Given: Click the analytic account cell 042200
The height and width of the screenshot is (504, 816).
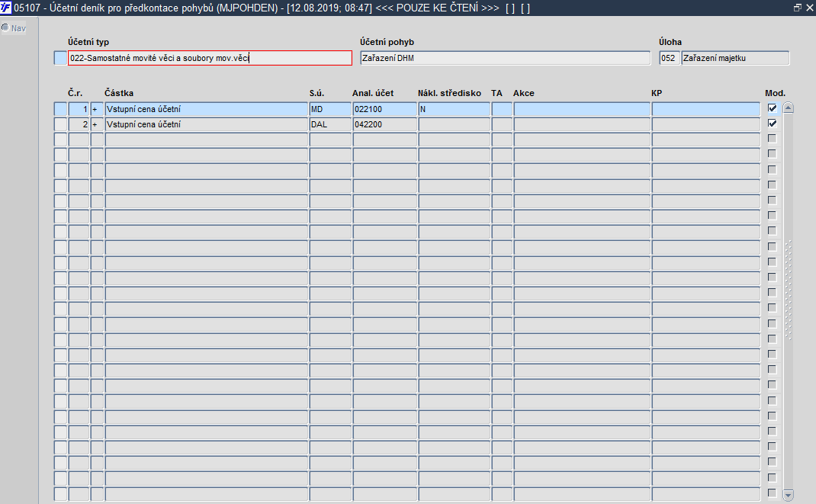Looking at the screenshot, I should (x=384, y=124).
